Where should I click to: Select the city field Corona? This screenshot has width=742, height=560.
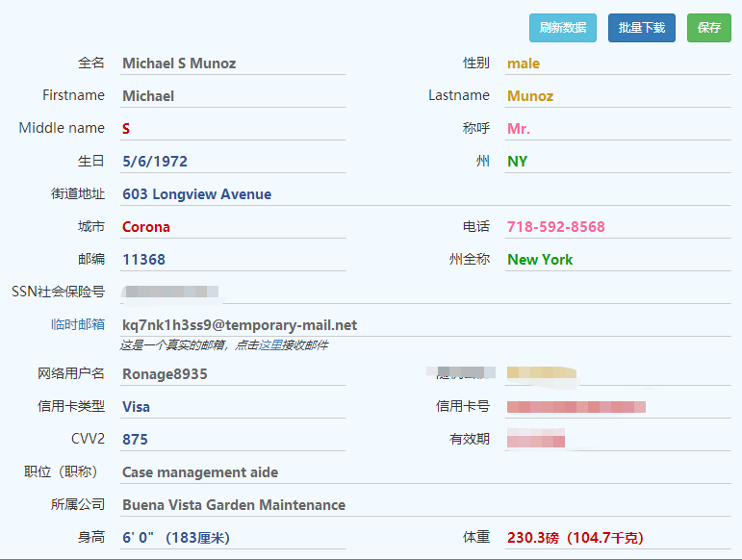coord(233,226)
